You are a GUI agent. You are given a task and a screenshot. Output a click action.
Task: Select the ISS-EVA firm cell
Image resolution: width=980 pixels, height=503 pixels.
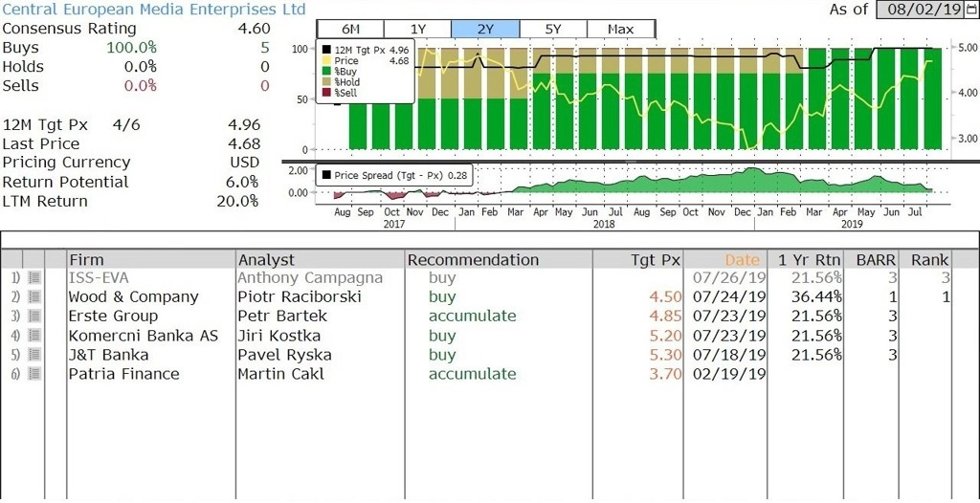coord(151,277)
